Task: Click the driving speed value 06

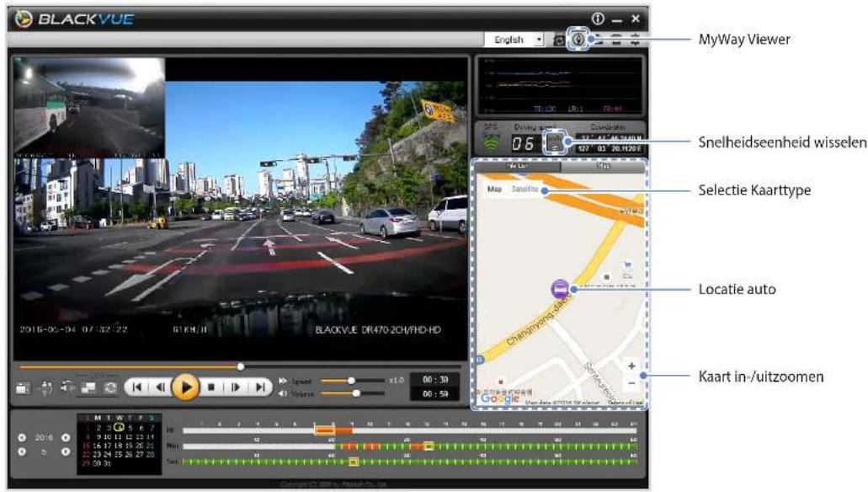Action: pyautogui.click(x=524, y=144)
